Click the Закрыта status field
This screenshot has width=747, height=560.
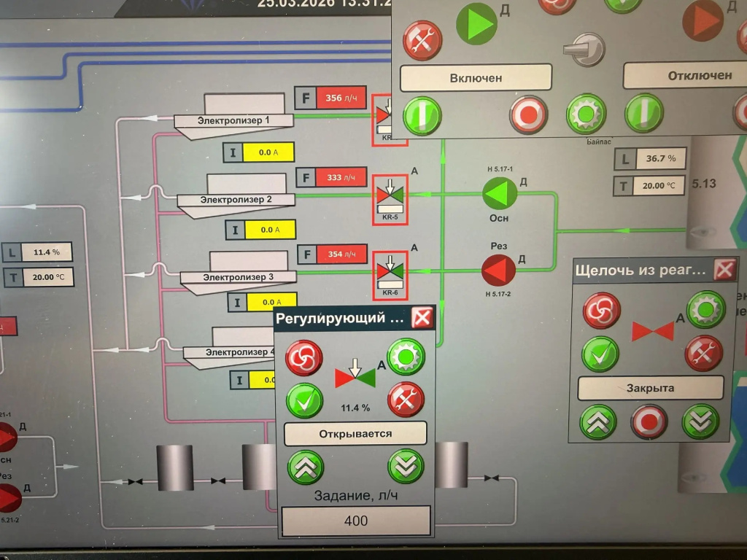pyautogui.click(x=650, y=388)
